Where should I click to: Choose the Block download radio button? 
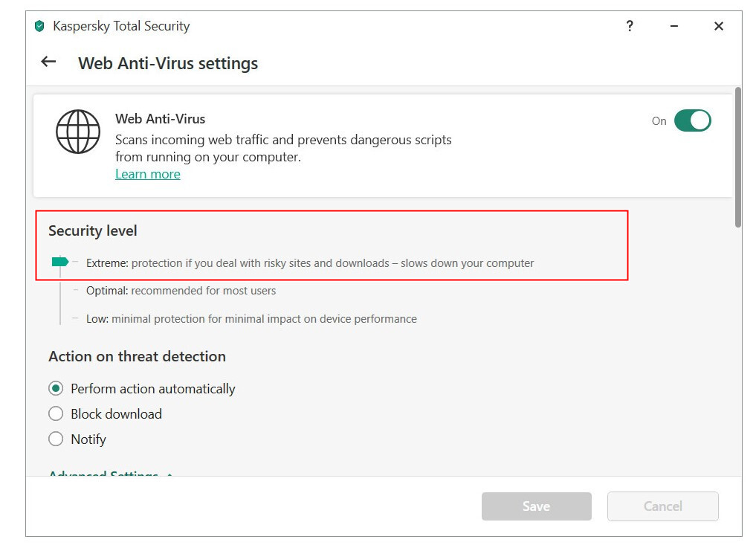[x=56, y=414]
